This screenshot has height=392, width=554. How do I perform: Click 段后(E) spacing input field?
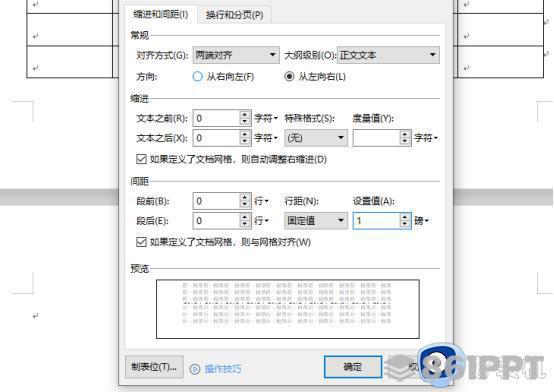[216, 221]
